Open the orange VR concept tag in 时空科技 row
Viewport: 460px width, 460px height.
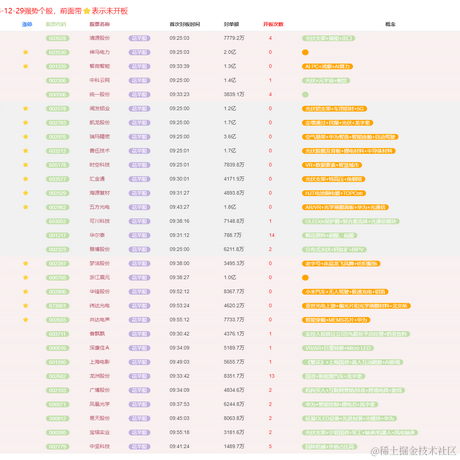[332, 165]
